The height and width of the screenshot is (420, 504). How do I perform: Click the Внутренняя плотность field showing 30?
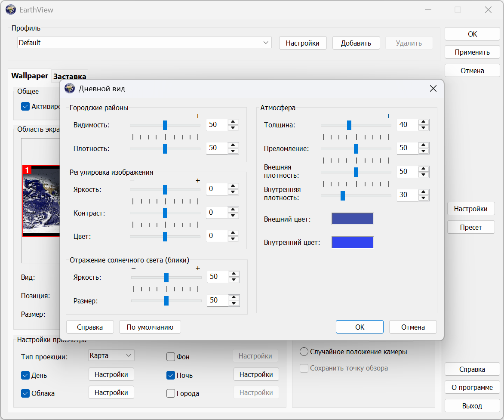[408, 195]
